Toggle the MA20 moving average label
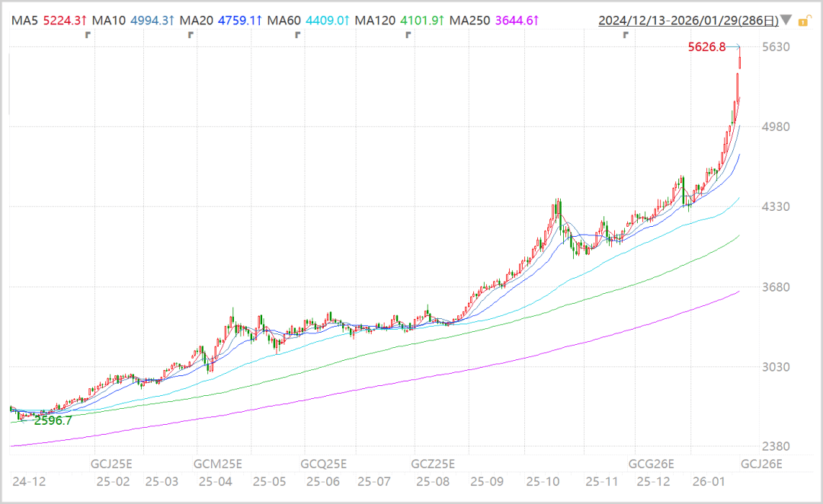This screenshot has width=823, height=504. [195, 21]
